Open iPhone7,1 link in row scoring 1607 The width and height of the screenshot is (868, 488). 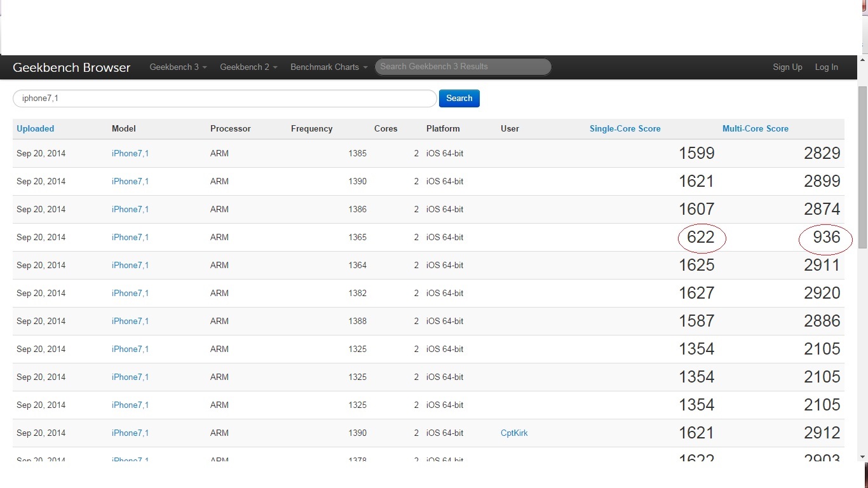pos(130,209)
